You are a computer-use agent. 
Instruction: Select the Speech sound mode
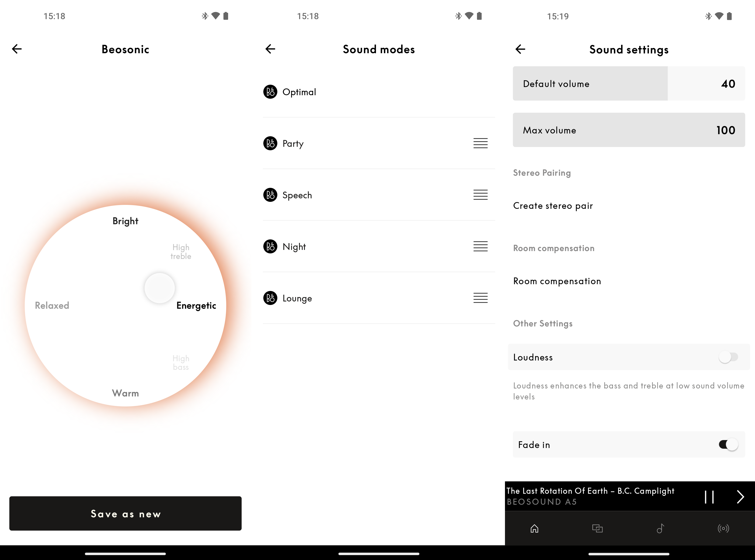(379, 195)
